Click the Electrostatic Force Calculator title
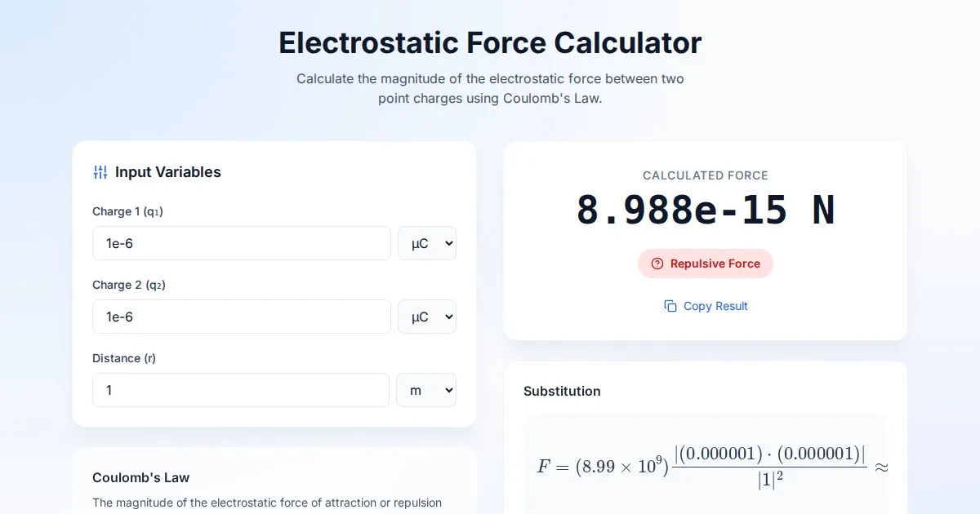 point(490,42)
